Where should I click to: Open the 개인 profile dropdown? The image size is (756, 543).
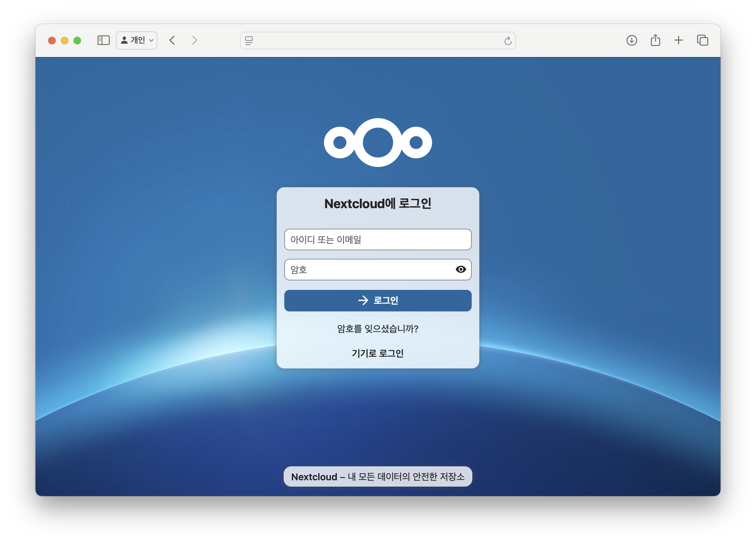[137, 40]
